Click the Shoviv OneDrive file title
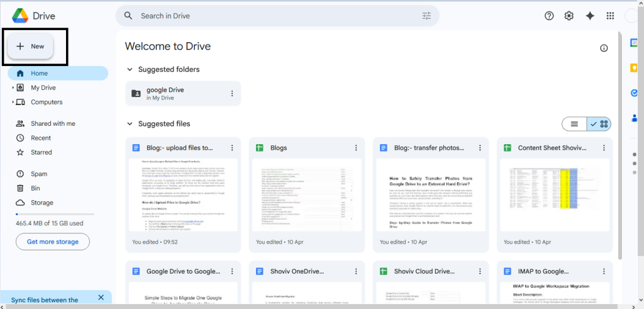This screenshot has width=644, height=309. (297, 272)
